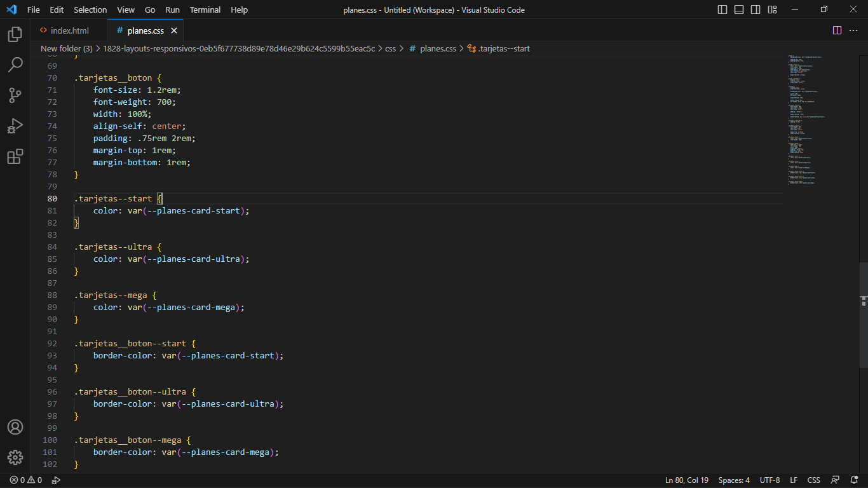The height and width of the screenshot is (488, 868).
Task: Open the Terminal menu
Action: pos(205,10)
